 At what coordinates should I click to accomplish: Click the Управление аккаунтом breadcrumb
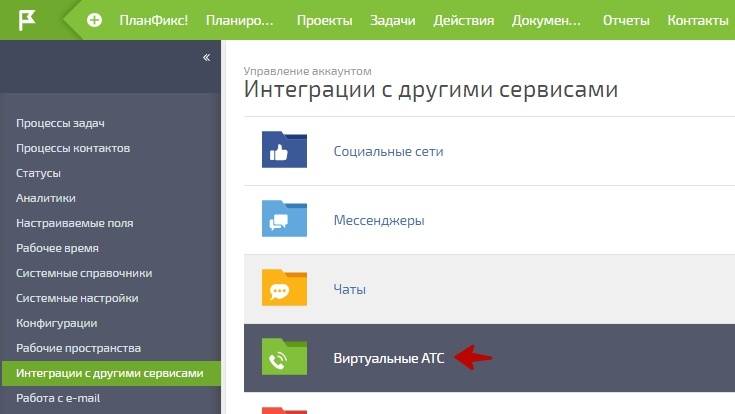[308, 71]
